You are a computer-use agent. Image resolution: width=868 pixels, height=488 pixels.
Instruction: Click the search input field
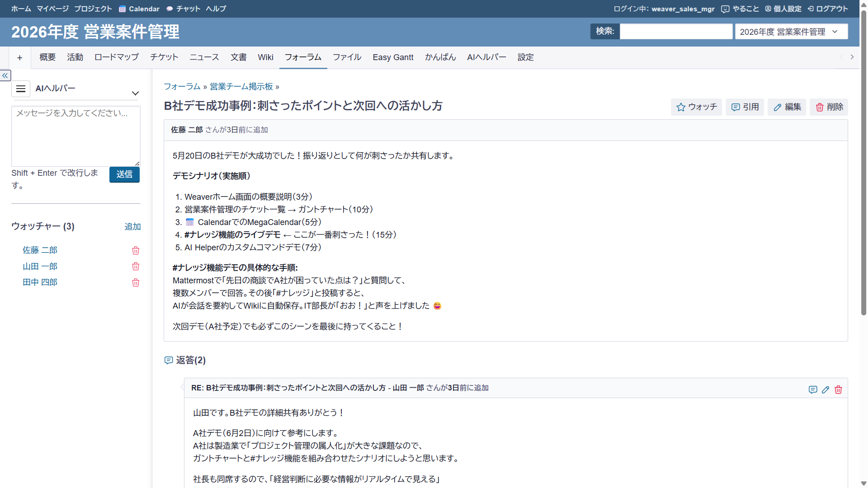pyautogui.click(x=676, y=32)
